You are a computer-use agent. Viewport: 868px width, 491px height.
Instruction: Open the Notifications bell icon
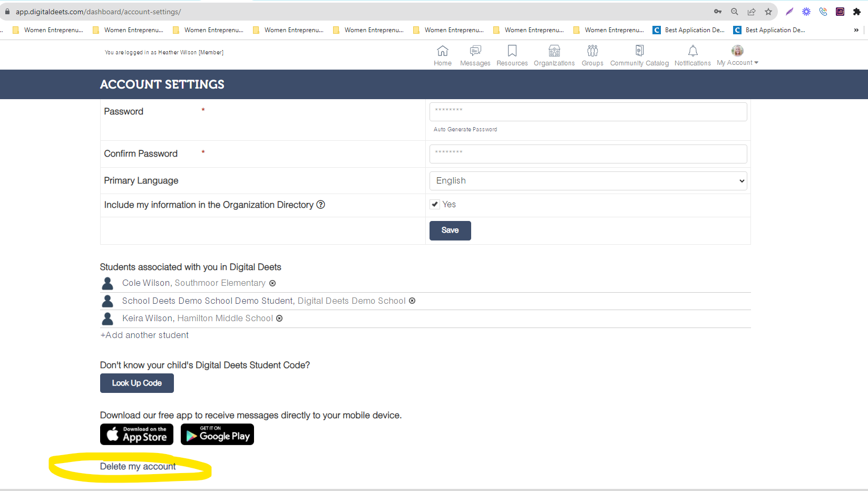[693, 51]
